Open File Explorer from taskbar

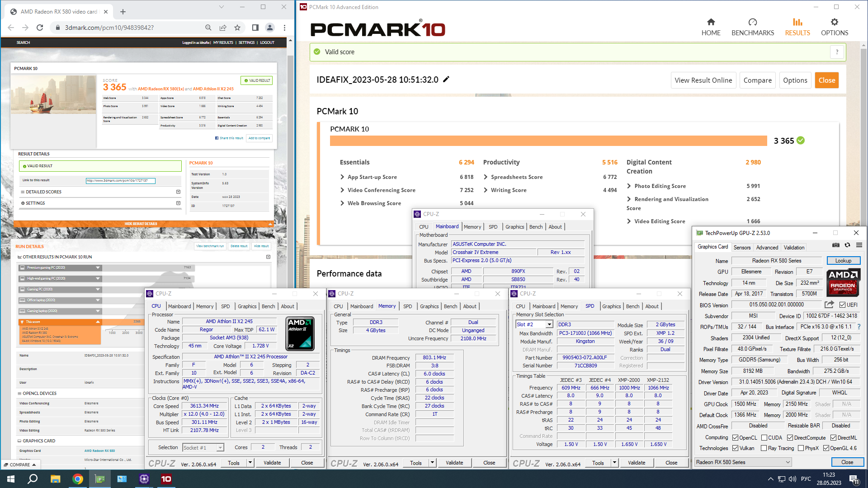pyautogui.click(x=55, y=479)
